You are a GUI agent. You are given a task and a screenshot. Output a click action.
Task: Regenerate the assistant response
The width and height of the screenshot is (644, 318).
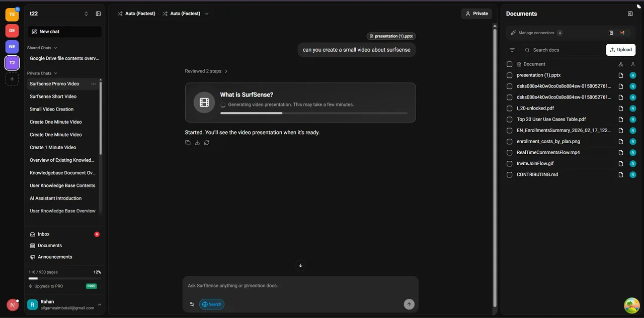pos(207,143)
